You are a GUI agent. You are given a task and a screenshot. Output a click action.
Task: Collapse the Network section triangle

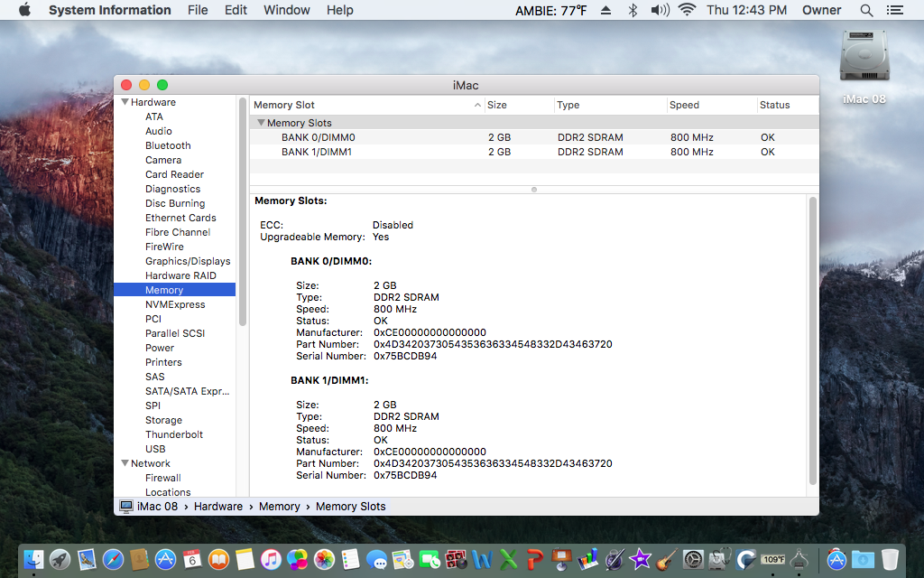pos(125,463)
